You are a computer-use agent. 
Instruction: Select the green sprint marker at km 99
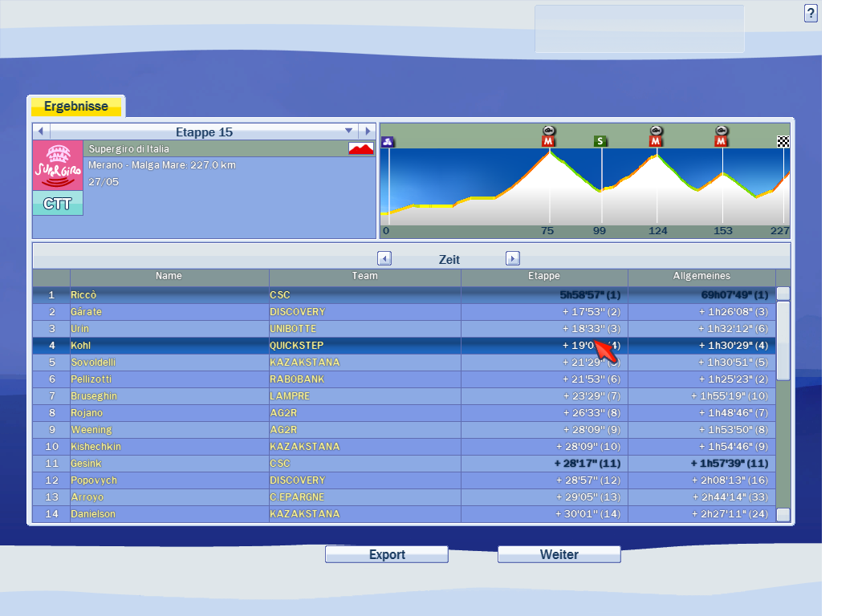600,141
